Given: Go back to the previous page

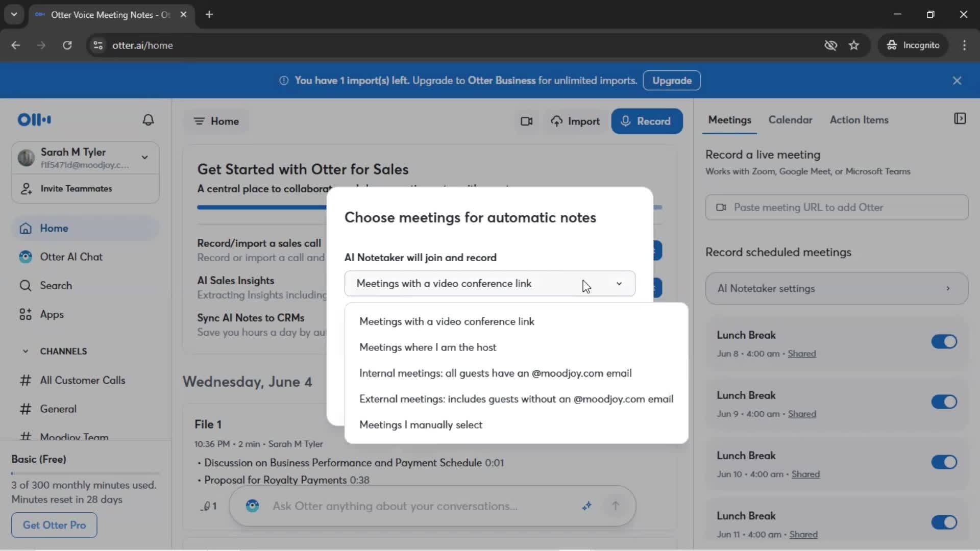Looking at the screenshot, I should point(16,45).
